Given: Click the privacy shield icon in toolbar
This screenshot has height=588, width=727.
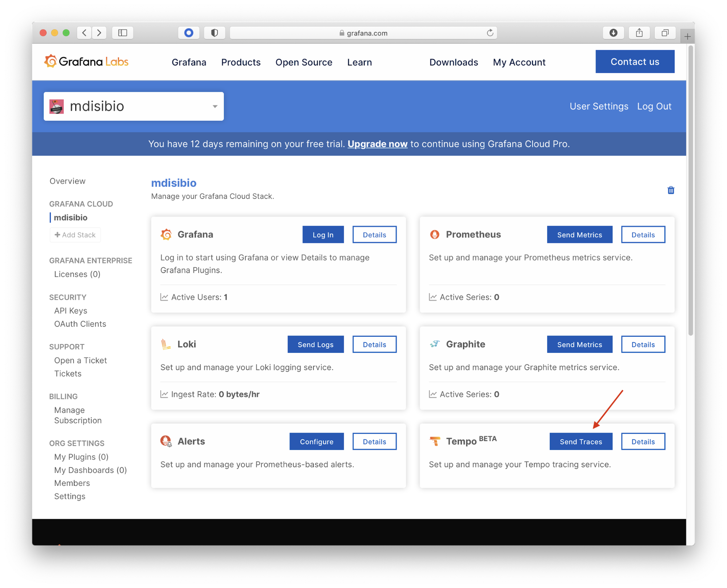Looking at the screenshot, I should coord(215,33).
